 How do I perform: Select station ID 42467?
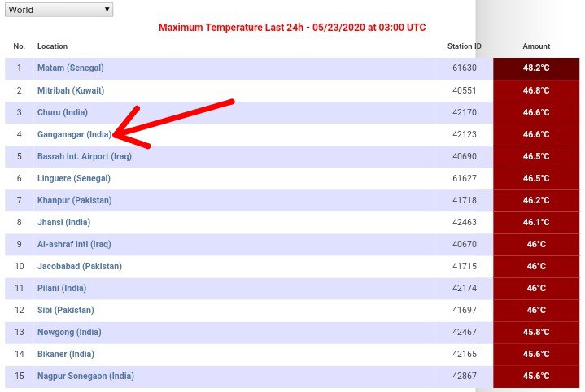pyautogui.click(x=464, y=333)
